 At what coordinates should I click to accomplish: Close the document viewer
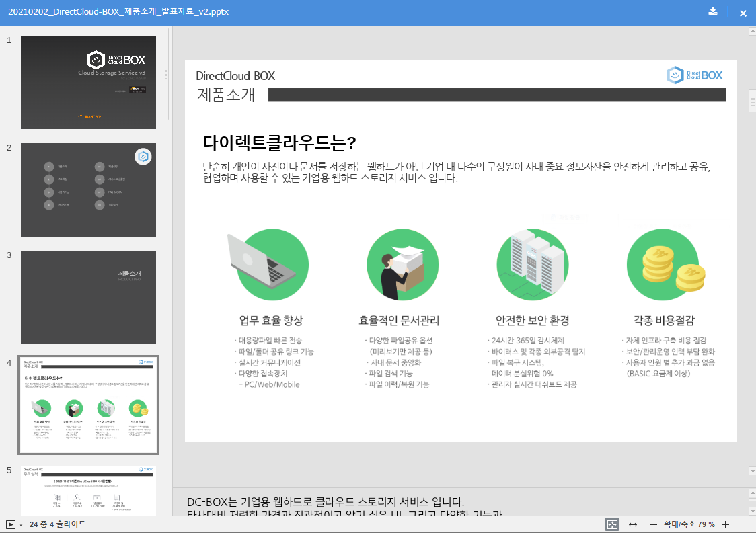coord(743,13)
